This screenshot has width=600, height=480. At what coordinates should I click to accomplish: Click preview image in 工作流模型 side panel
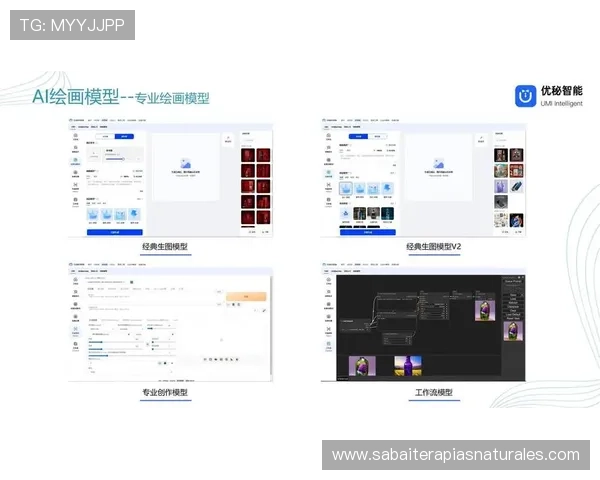click(513, 331)
